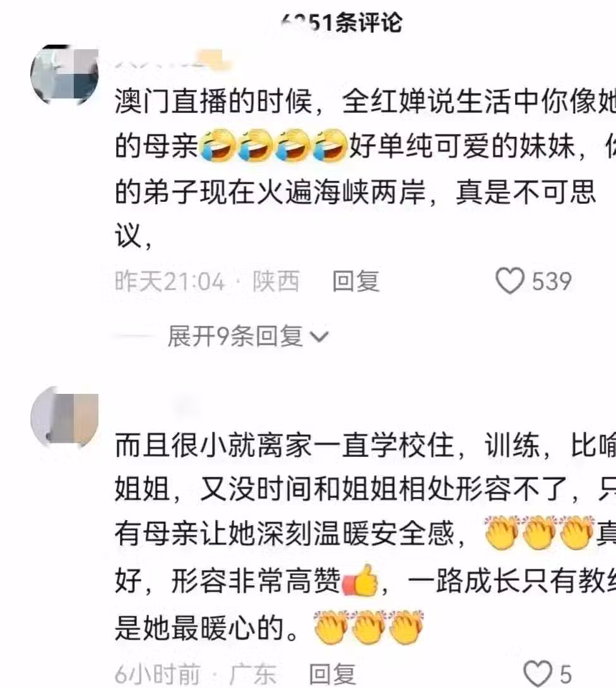This screenshot has width=616, height=688.
Task: Click the 昨天21:04 timestamp
Action: [x=170, y=281]
